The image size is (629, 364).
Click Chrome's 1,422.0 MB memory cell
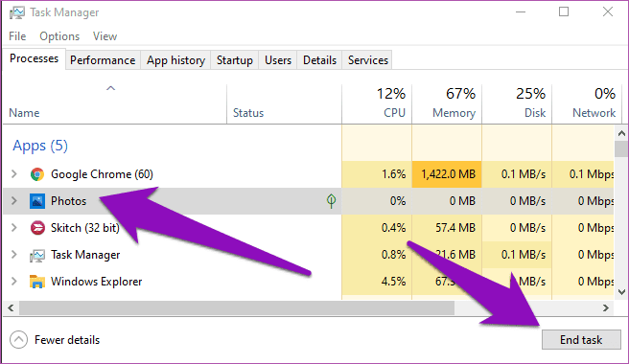[x=447, y=174]
